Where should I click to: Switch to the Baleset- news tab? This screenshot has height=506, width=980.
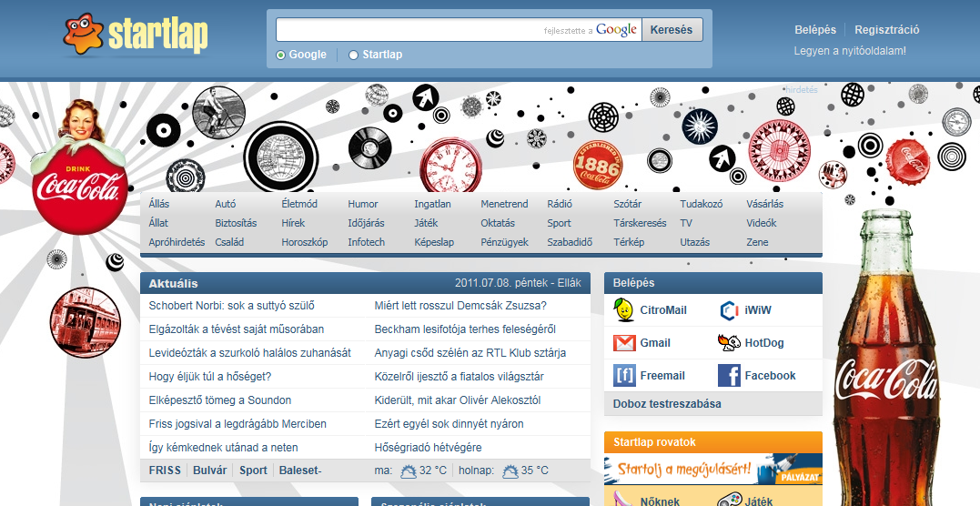coord(300,471)
